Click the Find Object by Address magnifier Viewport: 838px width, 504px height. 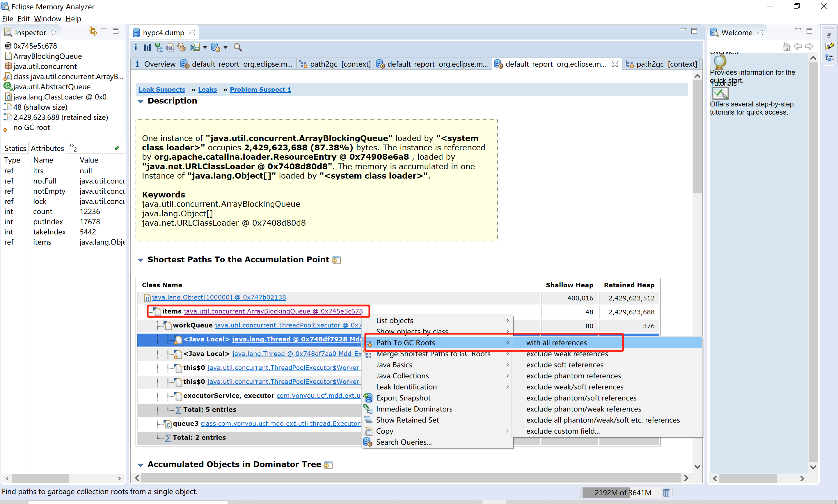click(x=238, y=47)
